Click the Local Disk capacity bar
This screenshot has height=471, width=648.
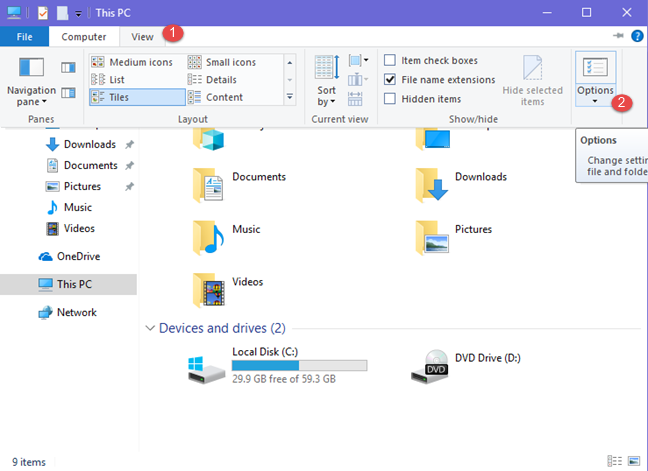pos(299,365)
